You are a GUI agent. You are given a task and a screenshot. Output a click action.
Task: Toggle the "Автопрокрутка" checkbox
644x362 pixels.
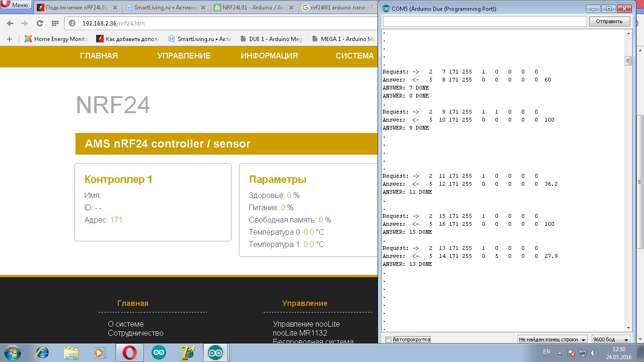click(388, 339)
